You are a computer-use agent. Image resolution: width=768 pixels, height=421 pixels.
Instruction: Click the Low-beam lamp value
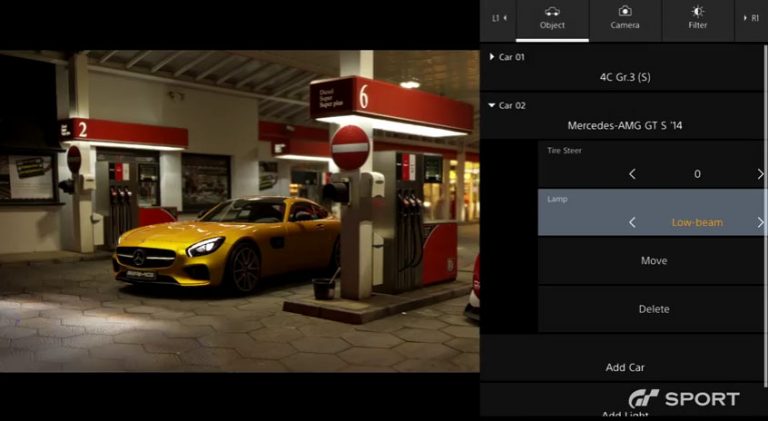(x=697, y=222)
